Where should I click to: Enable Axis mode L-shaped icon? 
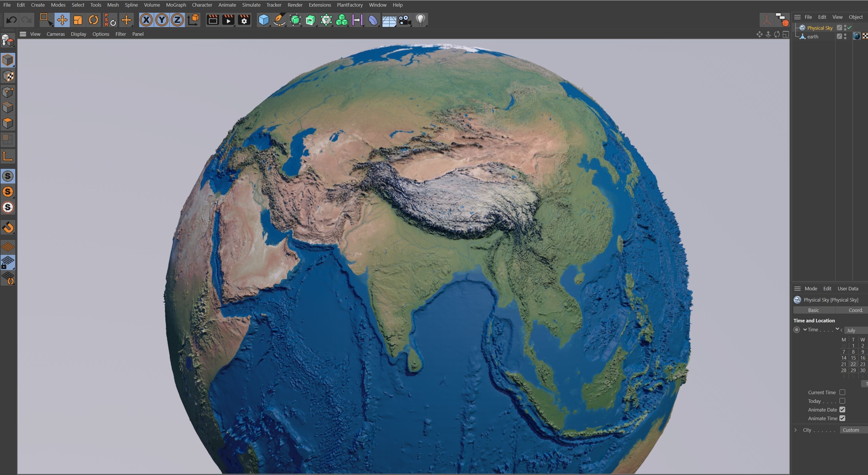click(x=8, y=156)
